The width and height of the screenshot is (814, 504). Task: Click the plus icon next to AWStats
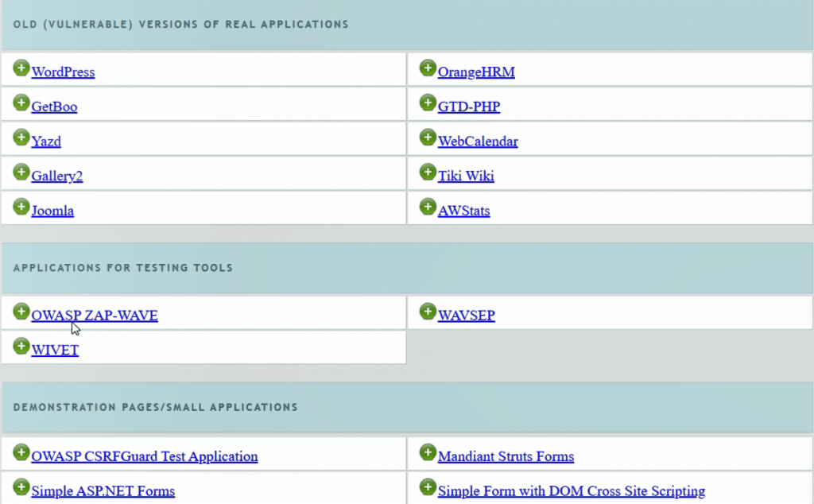(x=428, y=207)
